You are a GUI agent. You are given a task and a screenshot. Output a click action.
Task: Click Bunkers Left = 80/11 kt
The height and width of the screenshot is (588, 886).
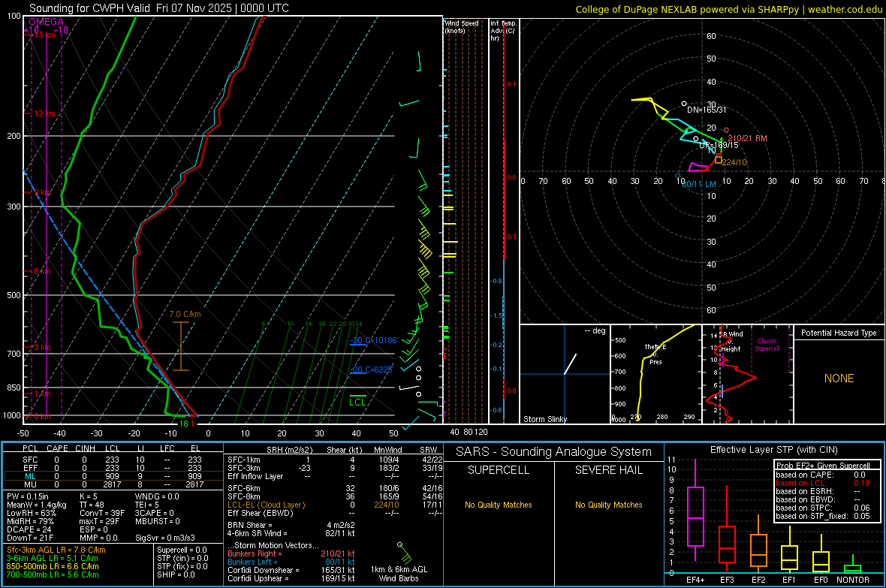point(291,562)
